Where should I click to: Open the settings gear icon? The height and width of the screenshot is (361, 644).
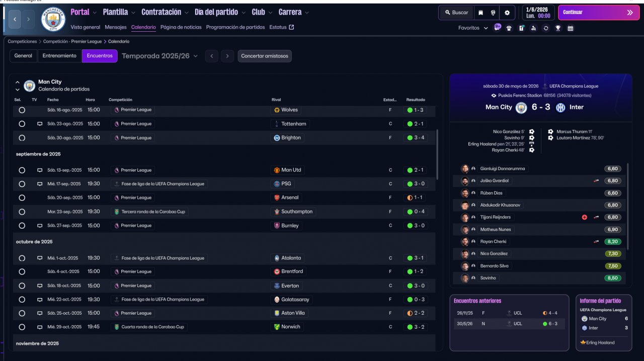click(507, 13)
